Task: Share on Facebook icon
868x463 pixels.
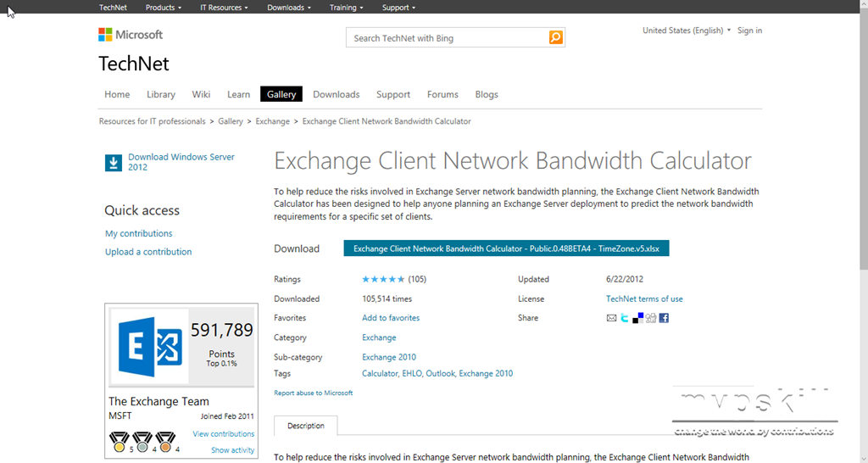Action: pyautogui.click(x=664, y=318)
